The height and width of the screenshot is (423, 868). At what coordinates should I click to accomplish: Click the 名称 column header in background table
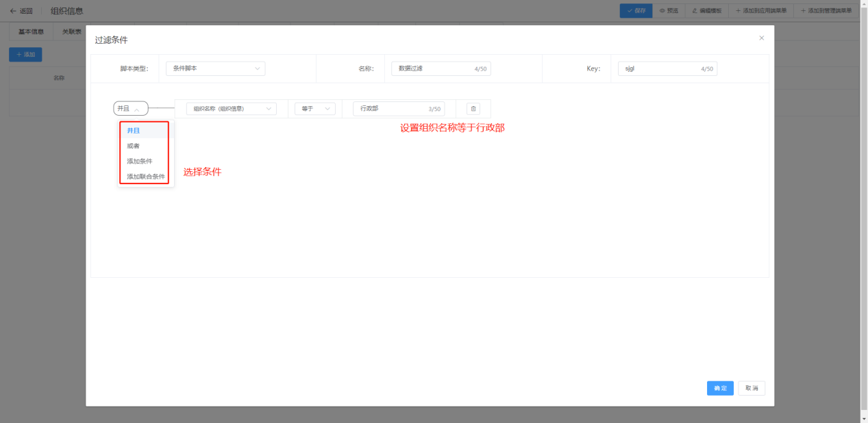pyautogui.click(x=59, y=78)
